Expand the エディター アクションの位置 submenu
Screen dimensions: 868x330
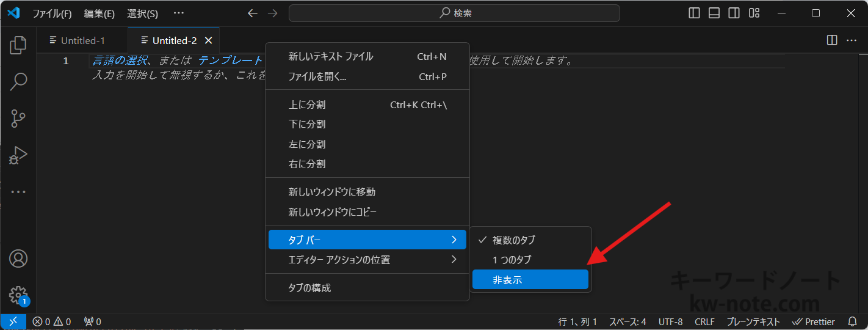tap(367, 260)
